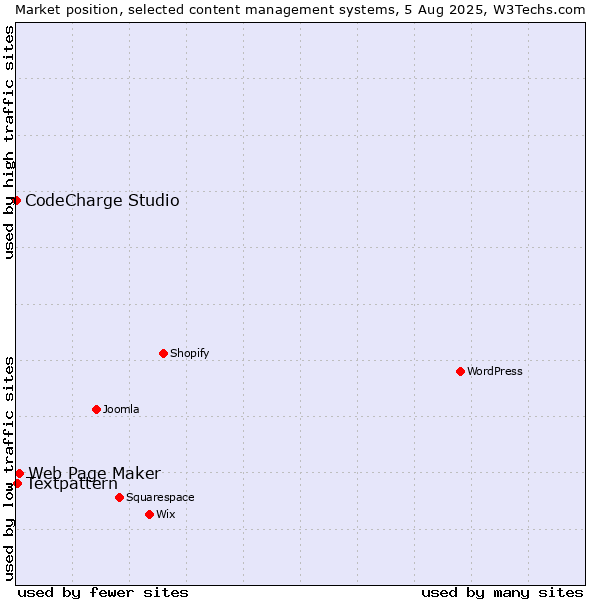This screenshot has width=600, height=600.
Task: Click the 'Squarespace' label text
Action: tap(160, 497)
